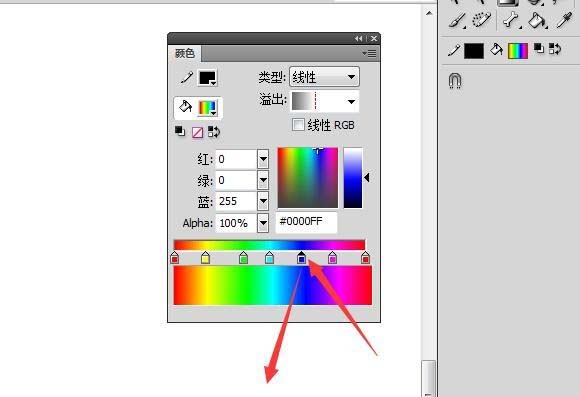This screenshot has width=580, height=397.
Task: Click the toolbox swap colors icon
Action: [555, 48]
